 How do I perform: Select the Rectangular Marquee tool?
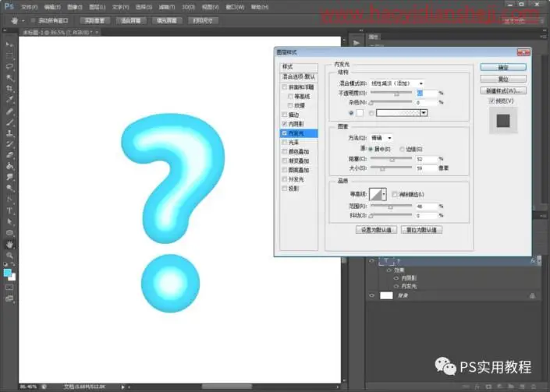(x=9, y=55)
